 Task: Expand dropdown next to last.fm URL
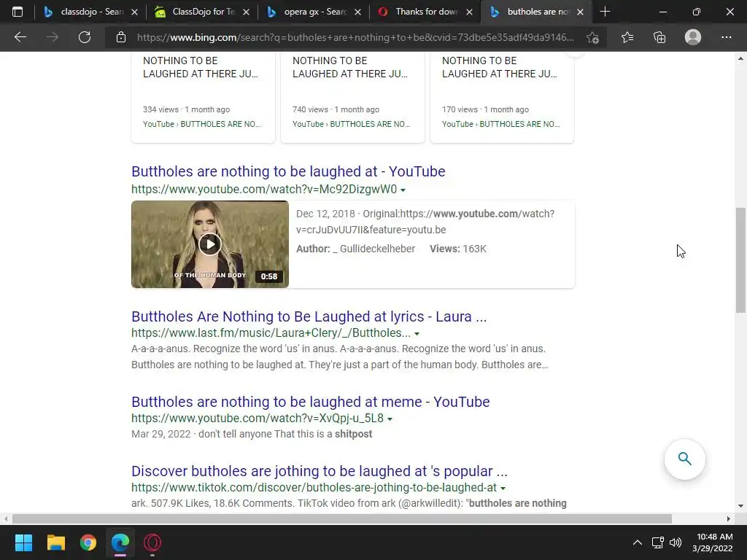click(x=417, y=334)
